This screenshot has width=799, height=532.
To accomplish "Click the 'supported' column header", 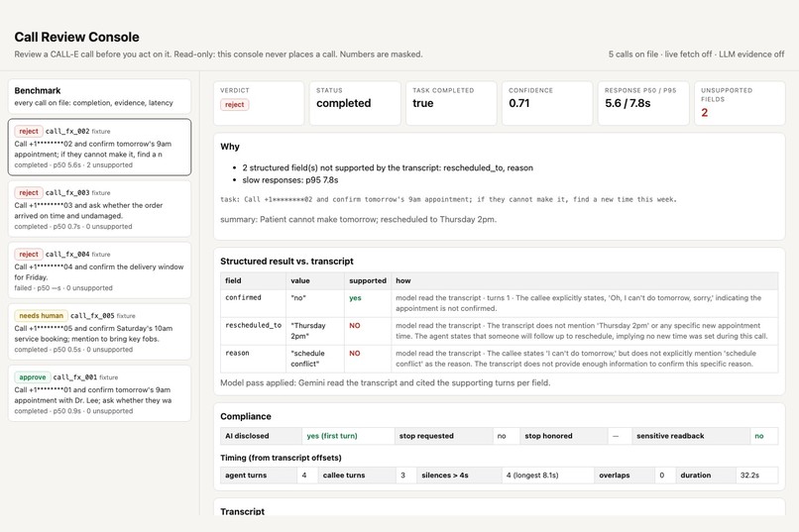I will (x=368, y=280).
